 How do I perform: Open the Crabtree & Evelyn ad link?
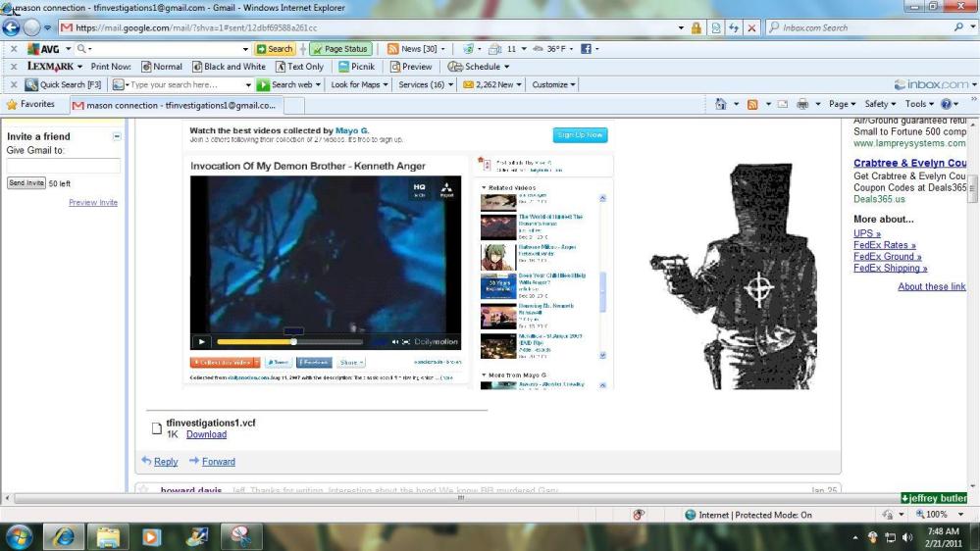(910, 163)
